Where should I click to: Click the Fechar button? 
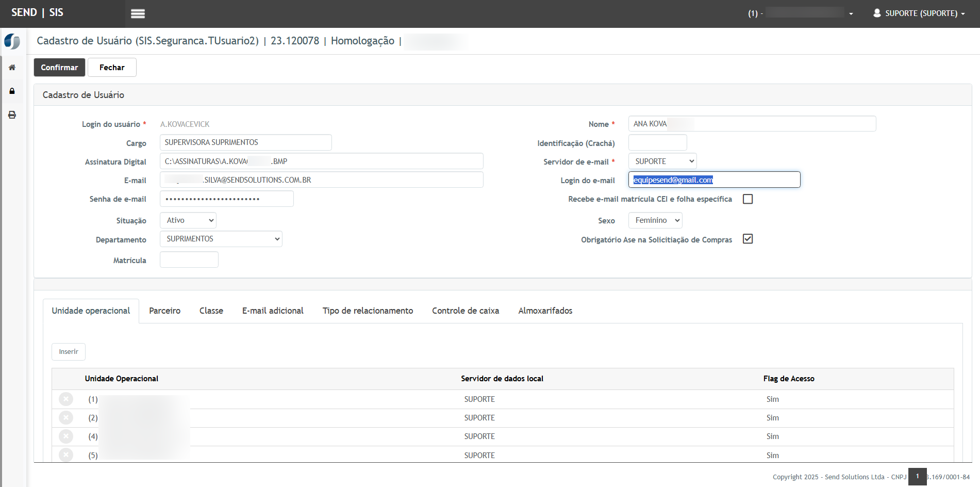[x=112, y=68]
